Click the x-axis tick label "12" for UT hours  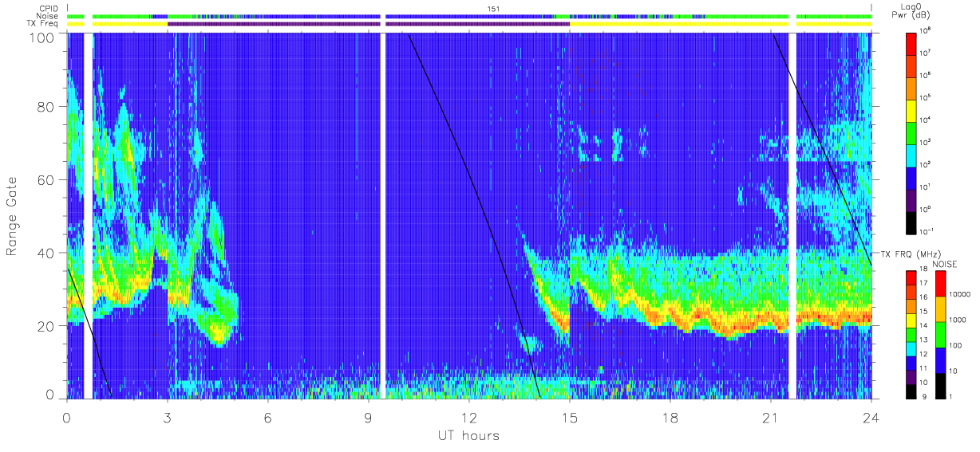click(468, 418)
